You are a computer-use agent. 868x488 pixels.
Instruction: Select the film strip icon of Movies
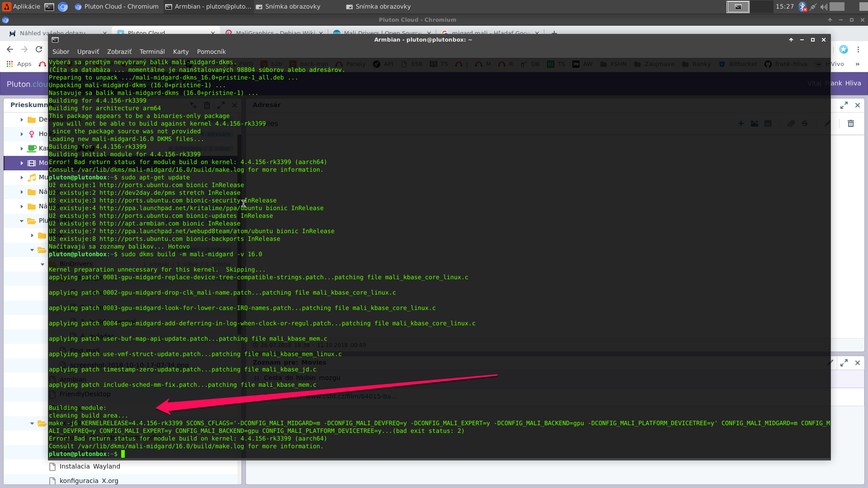point(32,163)
